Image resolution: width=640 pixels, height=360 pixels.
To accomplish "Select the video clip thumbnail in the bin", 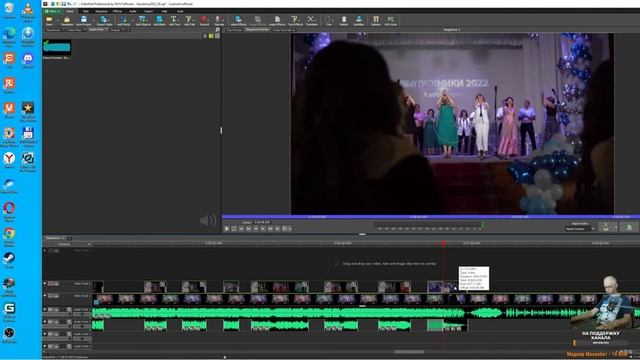I will 57,48.
